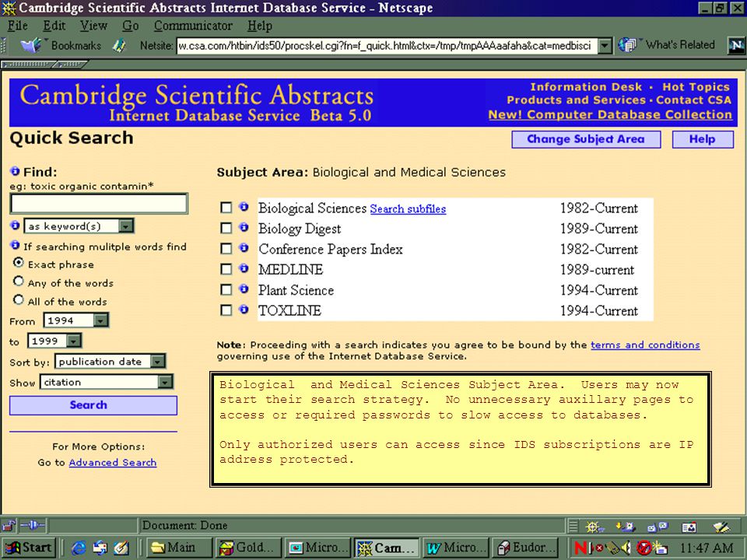This screenshot has width=747, height=560.
Task: Open Navigator from component bar ship wheel icon
Action: [594, 527]
